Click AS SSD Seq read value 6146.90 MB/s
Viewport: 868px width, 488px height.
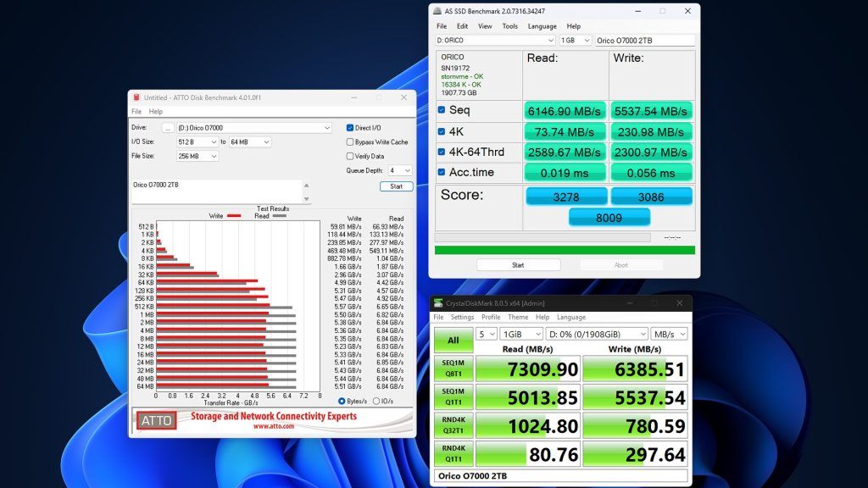(x=565, y=111)
